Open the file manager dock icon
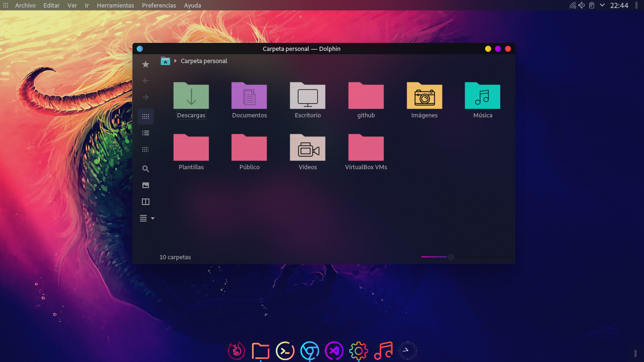 tap(261, 351)
